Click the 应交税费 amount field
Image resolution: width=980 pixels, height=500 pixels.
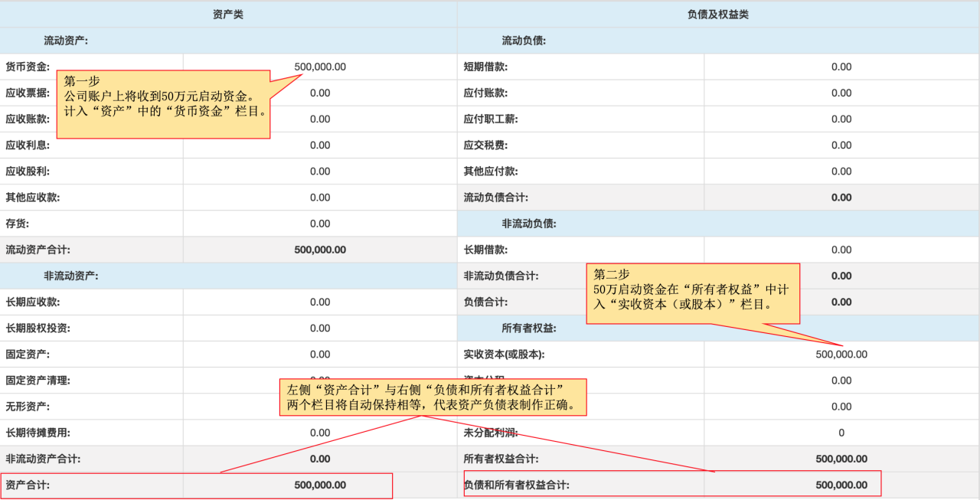click(841, 145)
